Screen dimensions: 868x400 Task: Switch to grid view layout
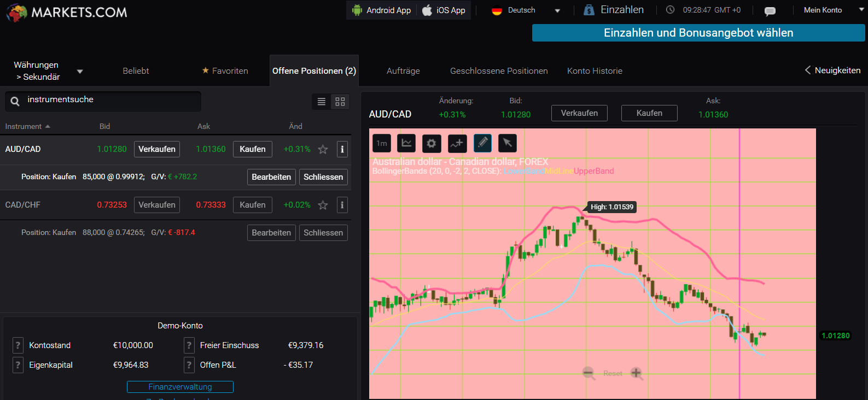pos(340,102)
